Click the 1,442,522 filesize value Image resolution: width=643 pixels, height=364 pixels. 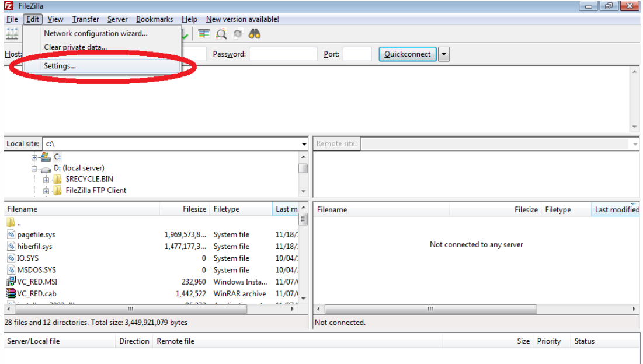point(191,293)
